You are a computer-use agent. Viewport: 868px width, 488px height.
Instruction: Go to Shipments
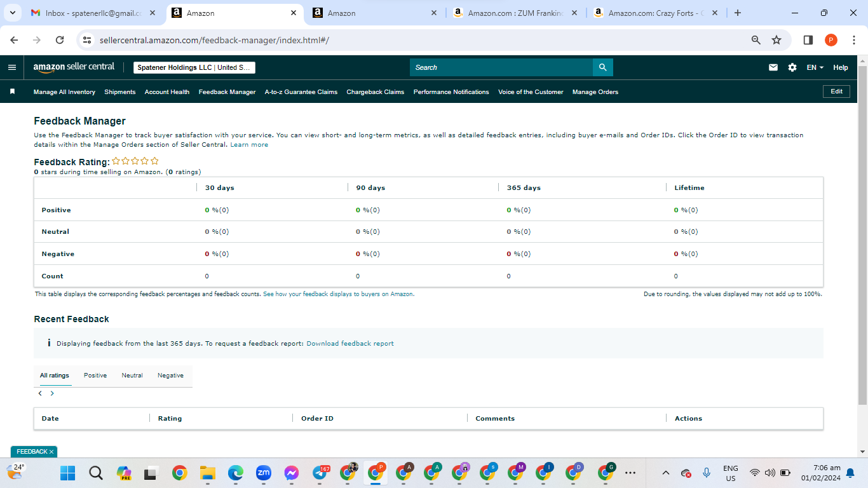click(120, 92)
